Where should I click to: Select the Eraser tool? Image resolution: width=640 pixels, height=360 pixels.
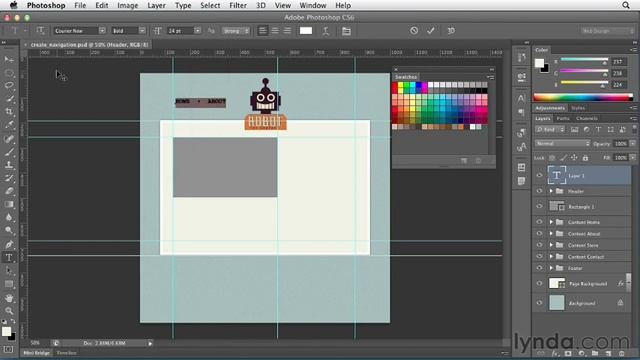coord(9,191)
